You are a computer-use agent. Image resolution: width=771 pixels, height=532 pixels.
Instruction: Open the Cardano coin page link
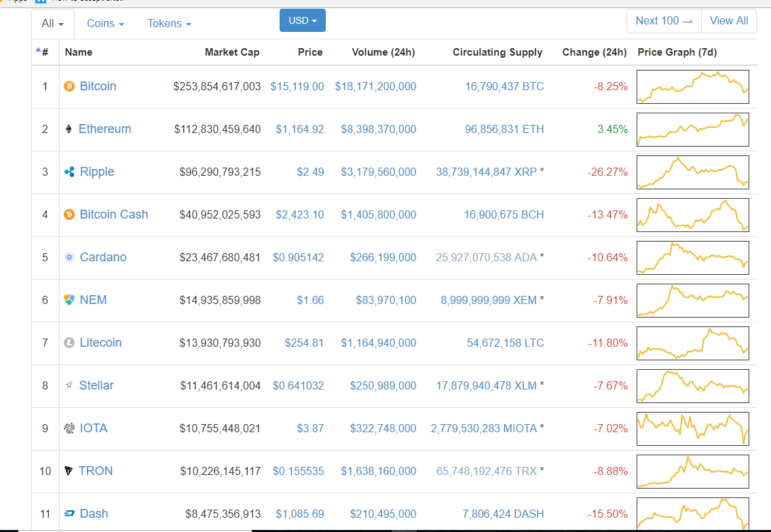[102, 257]
